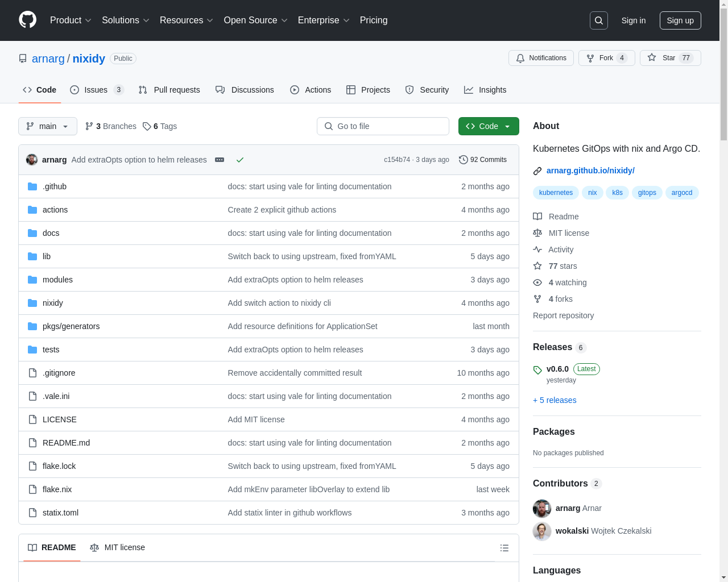Image resolution: width=728 pixels, height=582 pixels.
Task: Click arnarg avatar in latest commit row
Action: tap(32, 160)
